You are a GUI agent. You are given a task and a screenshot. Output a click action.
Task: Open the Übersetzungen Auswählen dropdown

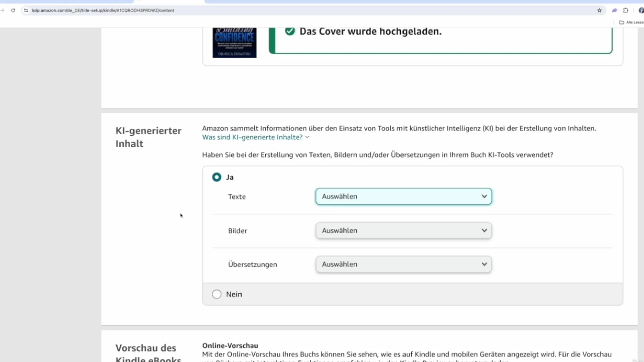pos(403,264)
